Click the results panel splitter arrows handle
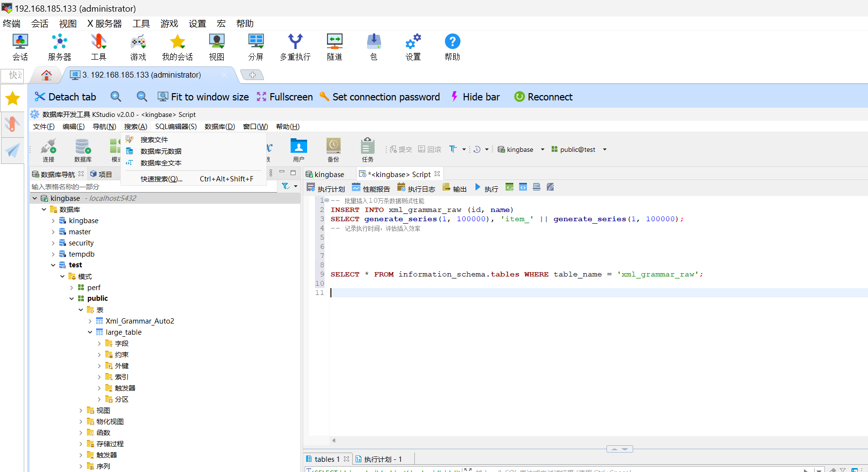This screenshot has width=868, height=472. [x=620, y=449]
